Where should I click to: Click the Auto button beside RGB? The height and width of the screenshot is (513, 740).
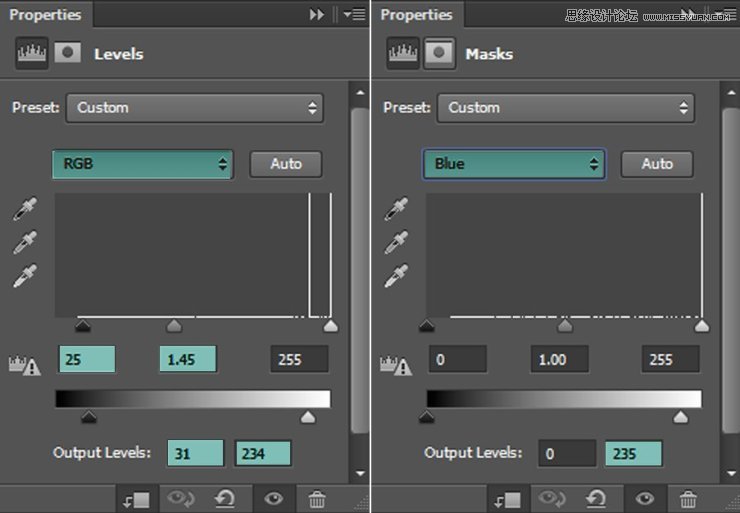click(285, 164)
